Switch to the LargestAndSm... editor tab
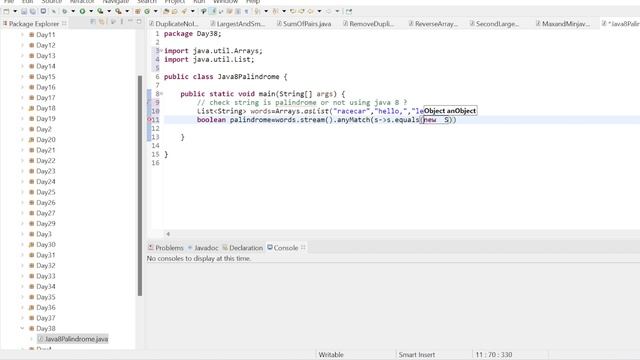Screen dimensions: 640x360 pos(238,24)
